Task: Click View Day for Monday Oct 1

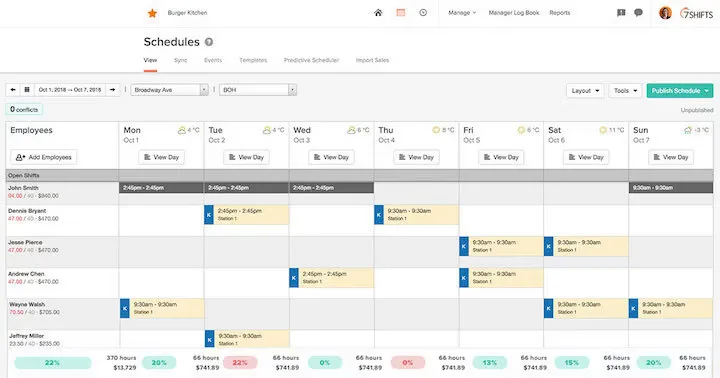Action: 162,157
